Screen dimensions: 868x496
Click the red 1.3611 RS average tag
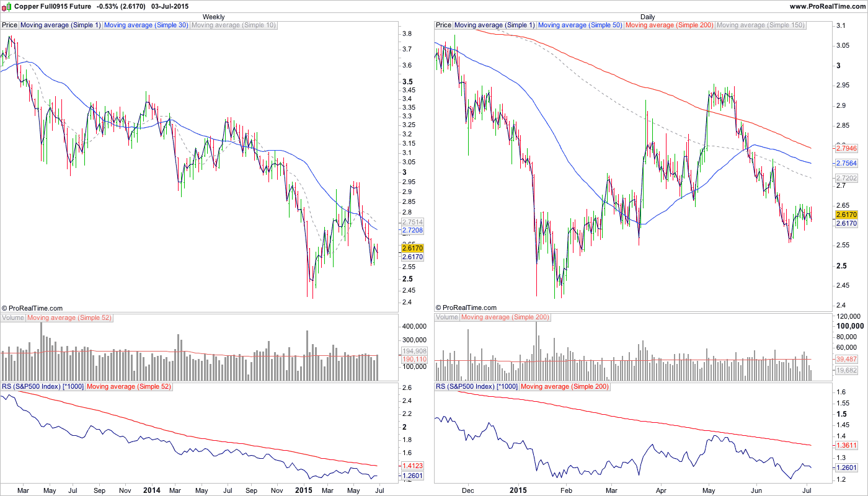pyautogui.click(x=846, y=445)
